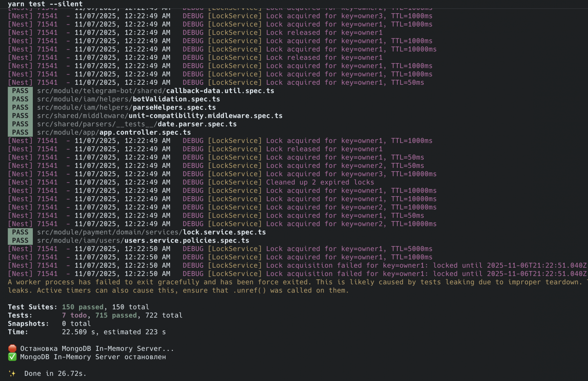This screenshot has height=381, width=588.
Task: Click the red stop emoji before Остановка MongoDB
Action: click(12, 349)
